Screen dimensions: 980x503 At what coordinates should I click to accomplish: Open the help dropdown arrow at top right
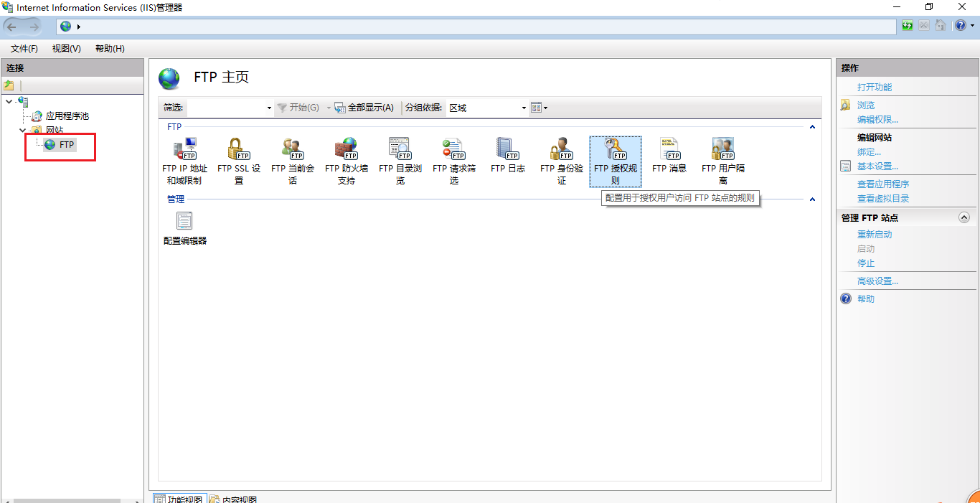pyautogui.click(x=971, y=26)
